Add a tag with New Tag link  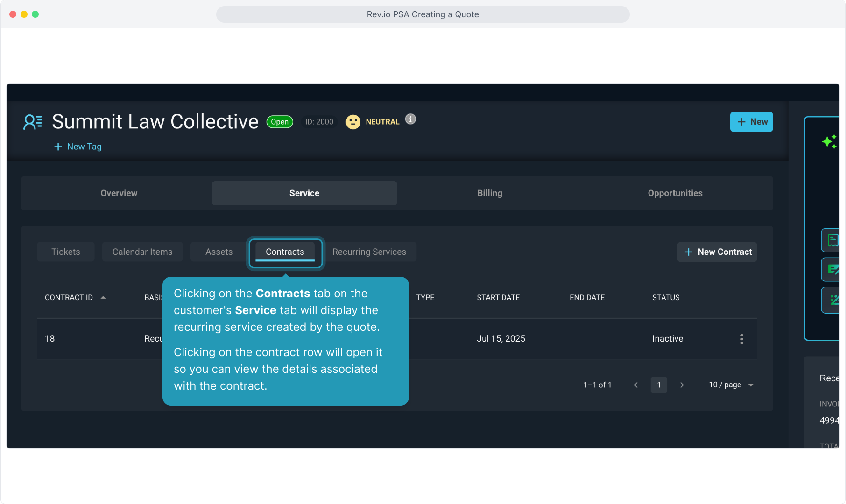[78, 147]
